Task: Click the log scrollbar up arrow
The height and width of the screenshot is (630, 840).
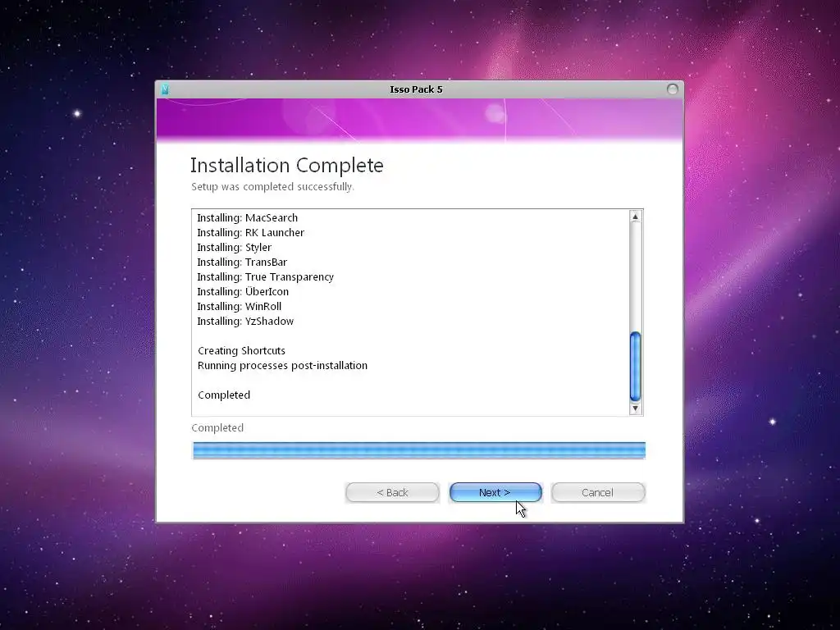Action: click(x=636, y=217)
